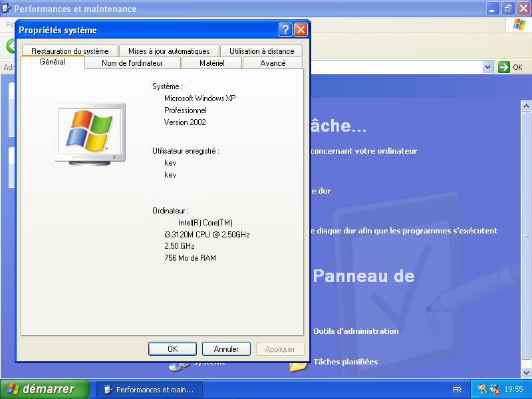
Task: Open the Tâches planifiées link
Action: (345, 362)
